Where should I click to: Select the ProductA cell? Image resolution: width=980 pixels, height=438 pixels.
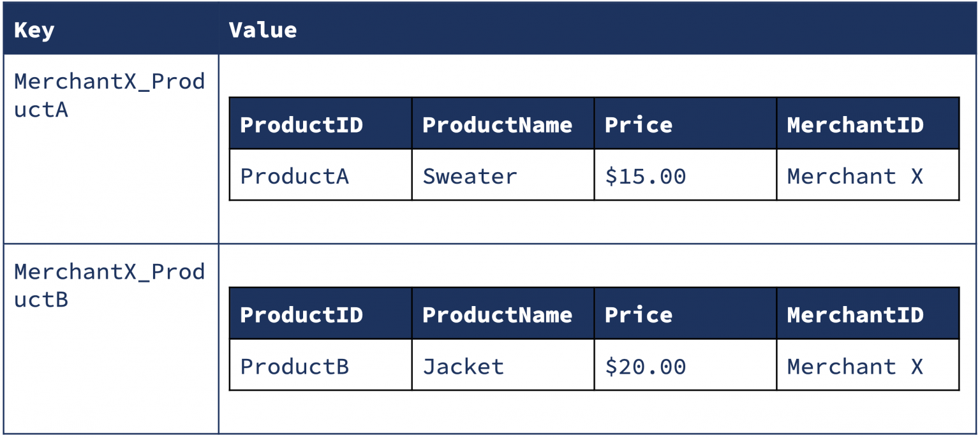[x=320, y=175]
